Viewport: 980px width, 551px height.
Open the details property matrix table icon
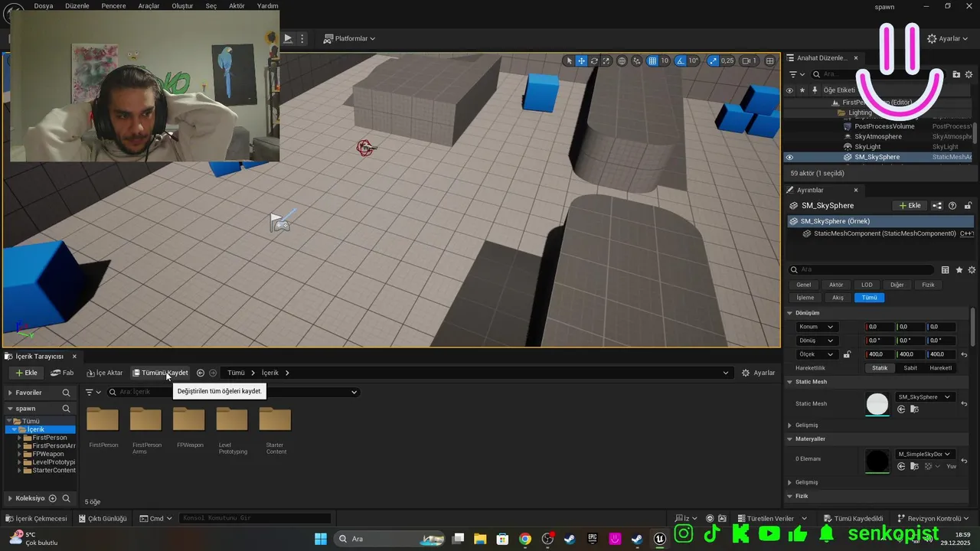(x=945, y=269)
